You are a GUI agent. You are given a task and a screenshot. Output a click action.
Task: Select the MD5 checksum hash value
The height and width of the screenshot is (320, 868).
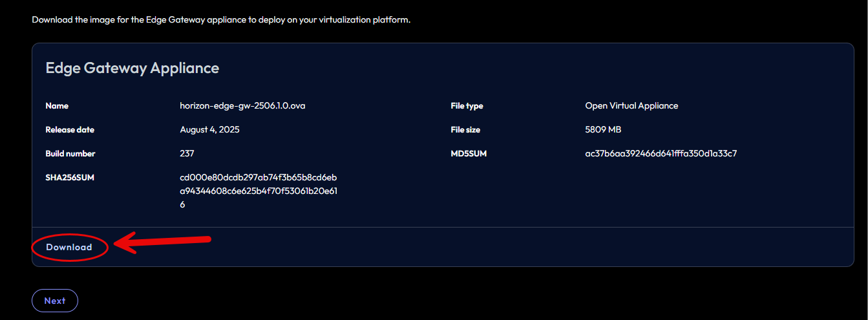point(661,153)
